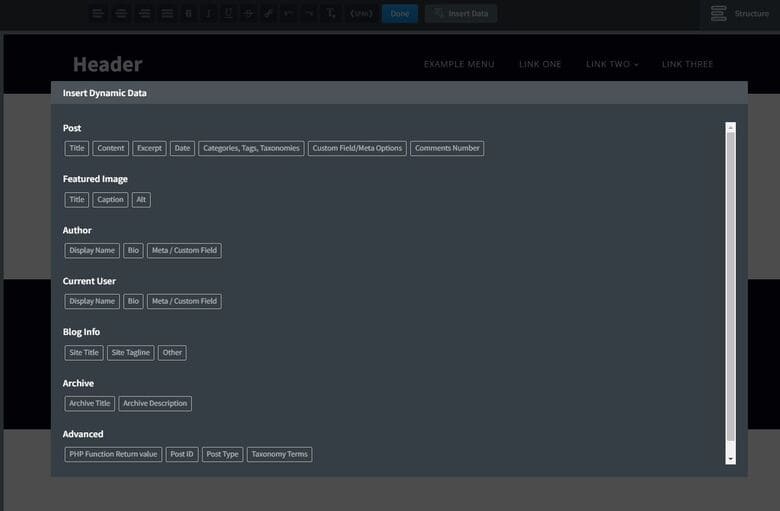Open Custom Field/Meta Options
This screenshot has height=511, width=780.
pos(357,148)
